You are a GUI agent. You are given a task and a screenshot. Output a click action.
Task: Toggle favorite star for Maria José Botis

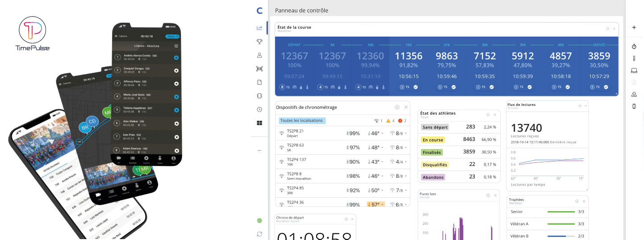point(176,97)
